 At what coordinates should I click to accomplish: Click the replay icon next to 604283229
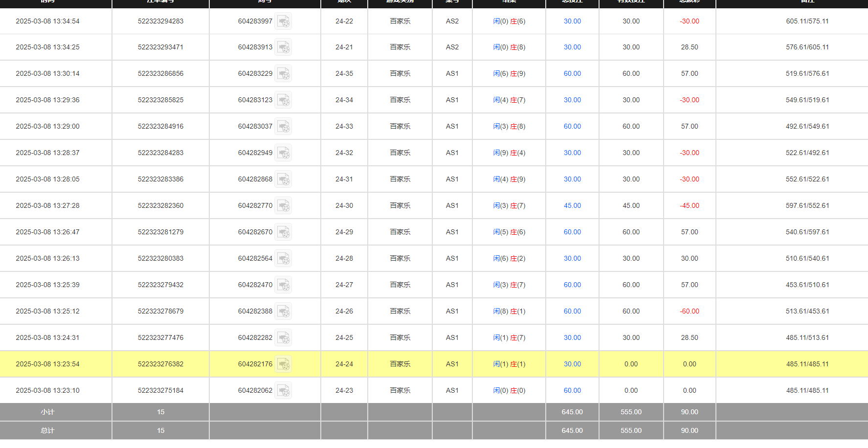coord(283,74)
